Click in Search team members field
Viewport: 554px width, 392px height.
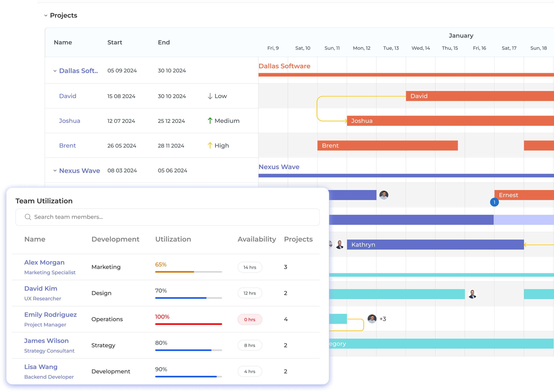(169, 217)
